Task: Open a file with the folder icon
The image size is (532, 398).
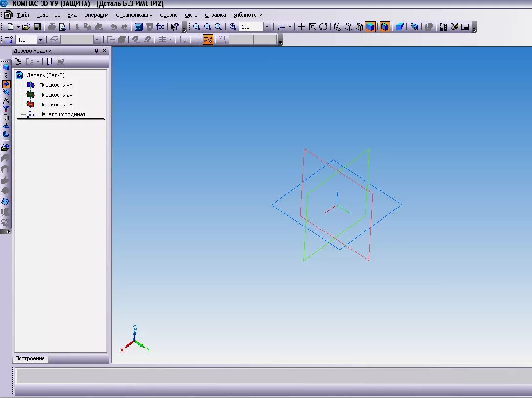Action: point(26,27)
